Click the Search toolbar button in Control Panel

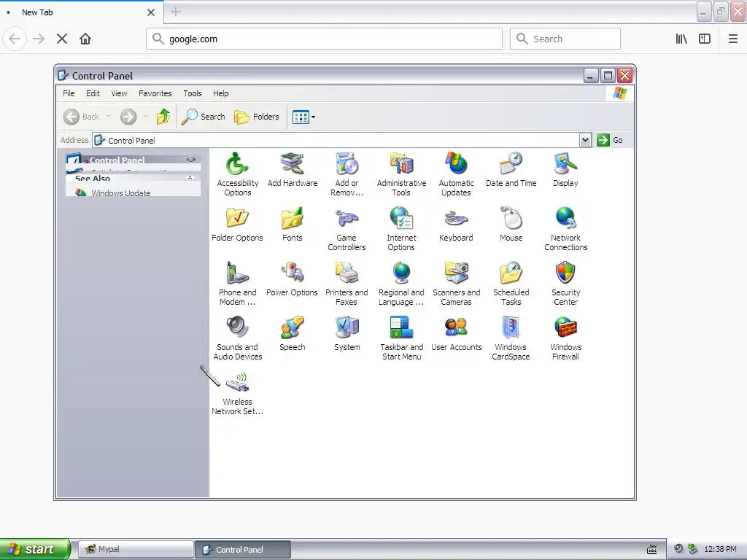pos(204,117)
